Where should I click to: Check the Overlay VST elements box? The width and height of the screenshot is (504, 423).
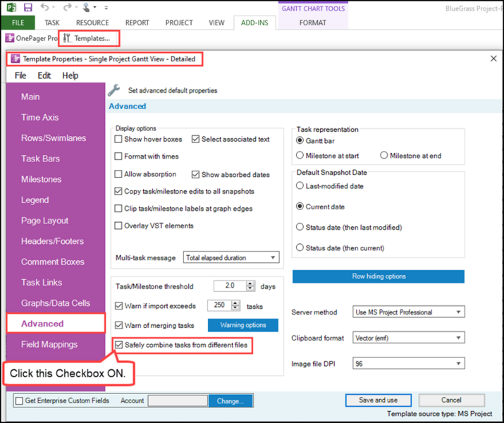(118, 226)
